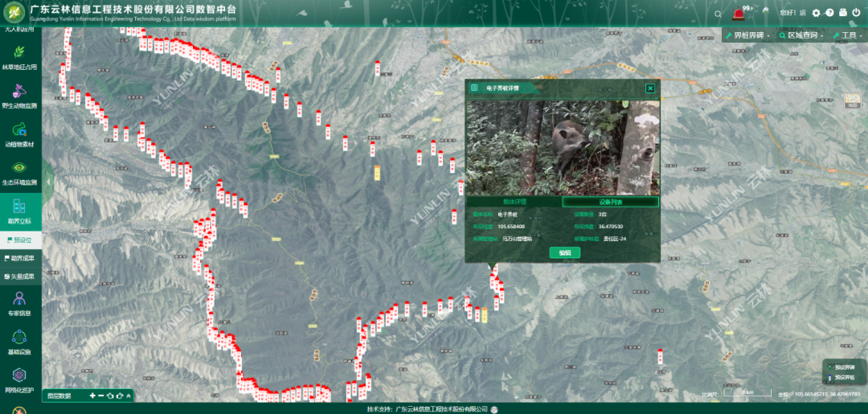
Task: Click the wild boar camera photo
Action: click(x=563, y=147)
